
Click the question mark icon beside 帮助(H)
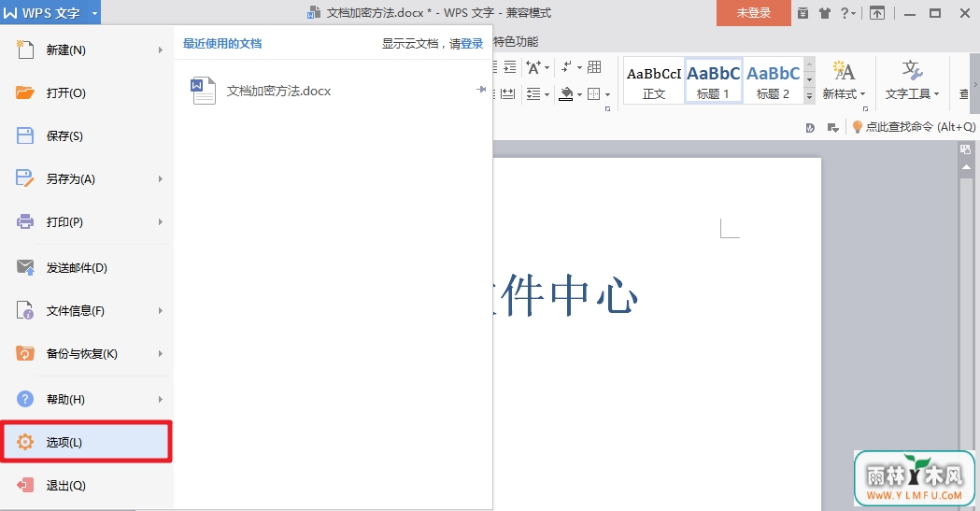[x=25, y=399]
